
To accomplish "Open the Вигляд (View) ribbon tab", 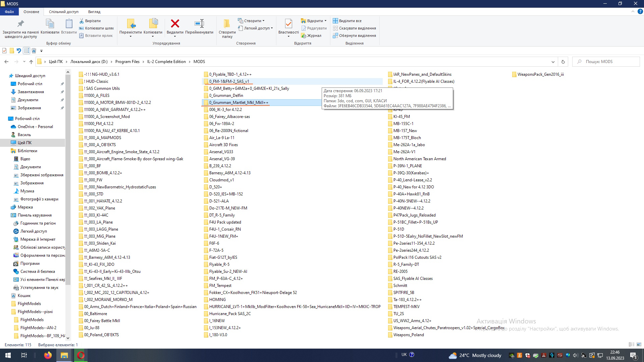I will [x=94, y=12].
